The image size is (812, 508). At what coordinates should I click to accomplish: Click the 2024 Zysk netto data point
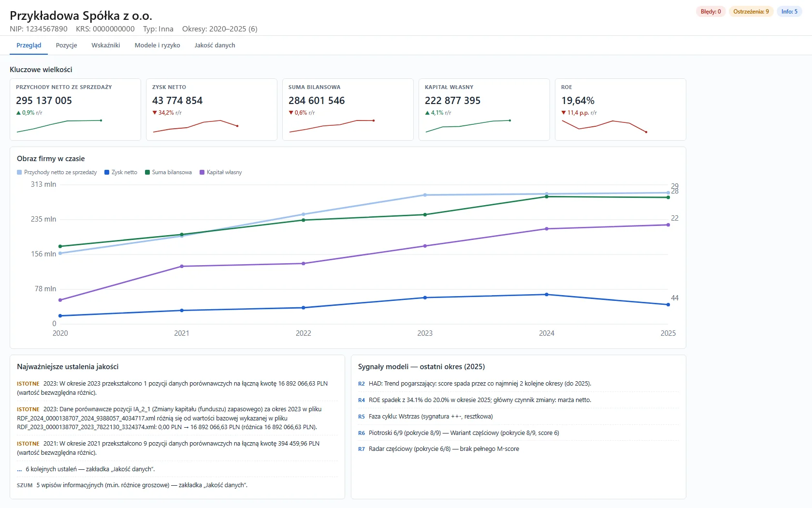[x=547, y=295]
